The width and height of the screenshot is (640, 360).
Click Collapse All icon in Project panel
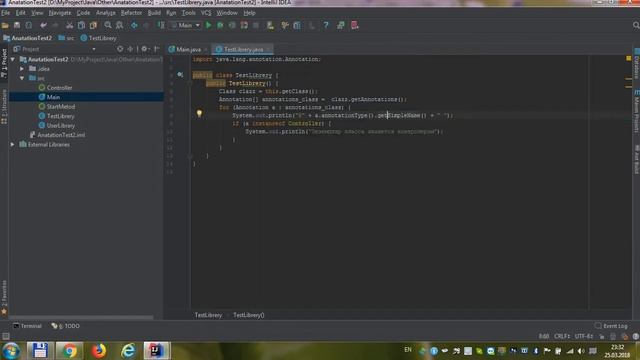pyautogui.click(x=130, y=49)
